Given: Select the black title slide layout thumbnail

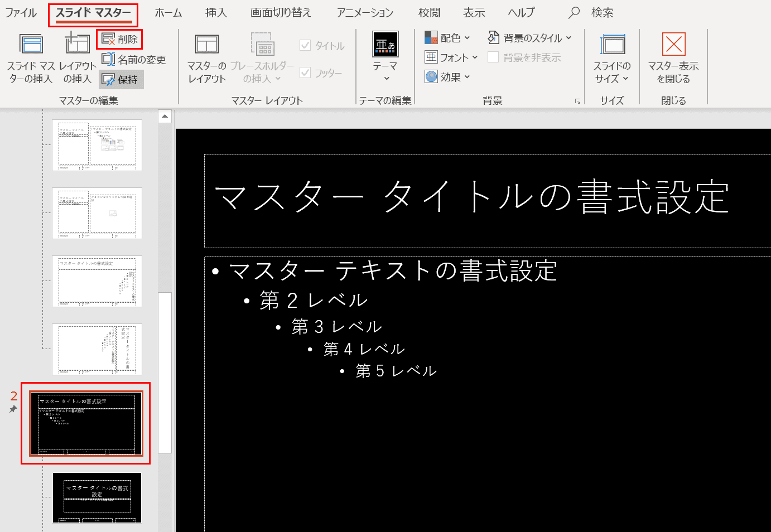Looking at the screenshot, I should tap(97, 498).
